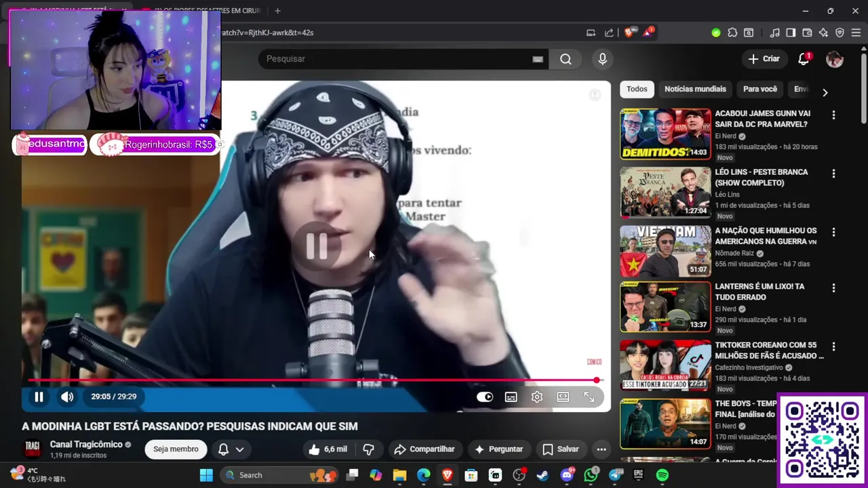The width and height of the screenshot is (868, 488).
Task: Open Canal Tragicômico channel name
Action: pyautogui.click(x=86, y=445)
